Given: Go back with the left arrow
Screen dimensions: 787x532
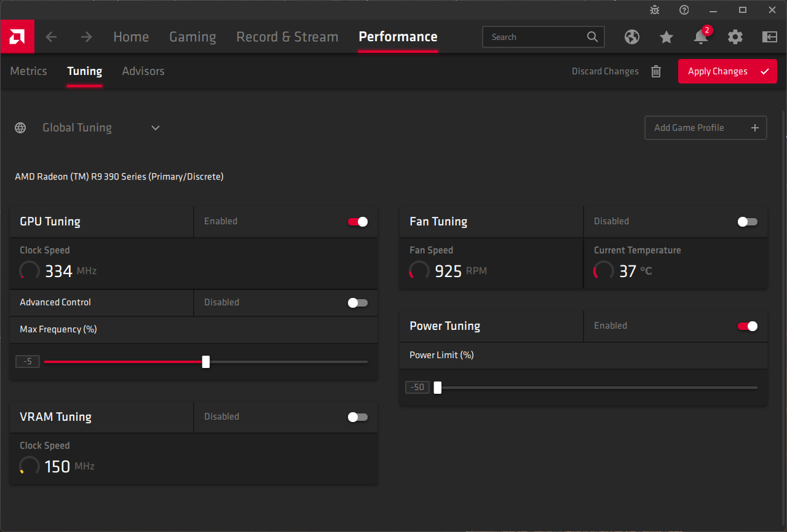Looking at the screenshot, I should point(52,37).
